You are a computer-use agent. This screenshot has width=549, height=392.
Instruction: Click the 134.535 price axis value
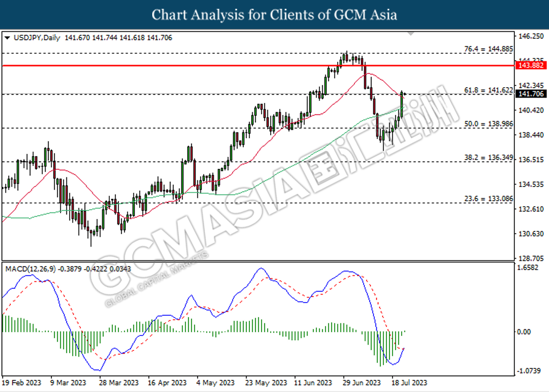[x=531, y=184]
